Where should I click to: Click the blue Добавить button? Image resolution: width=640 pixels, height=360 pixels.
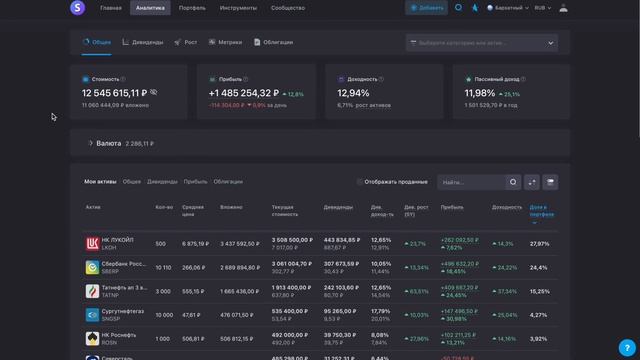(x=427, y=8)
